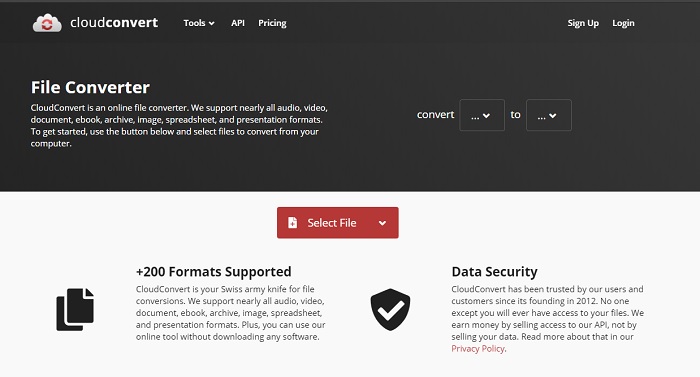700x377 pixels.
Task: Click the file icon on Select File button
Action: point(292,223)
